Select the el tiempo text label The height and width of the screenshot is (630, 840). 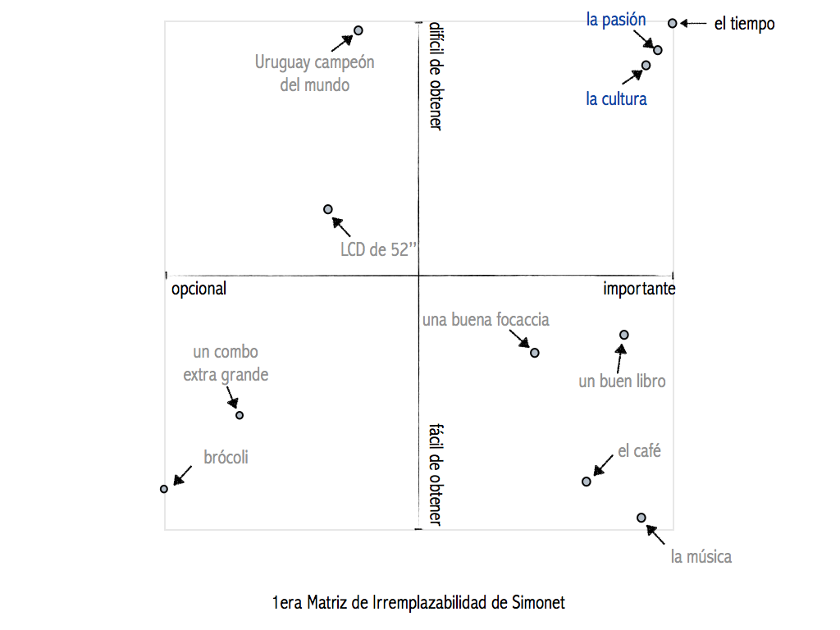pyautogui.click(x=745, y=24)
